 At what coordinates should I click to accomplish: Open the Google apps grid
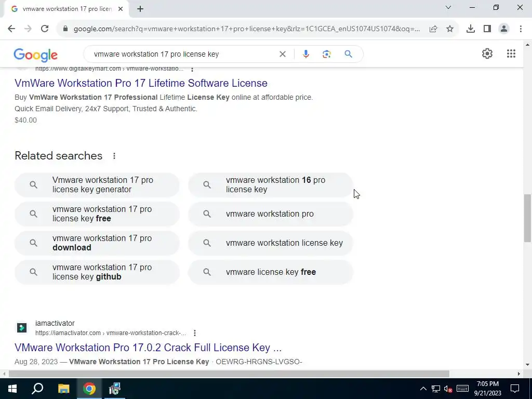tap(511, 54)
